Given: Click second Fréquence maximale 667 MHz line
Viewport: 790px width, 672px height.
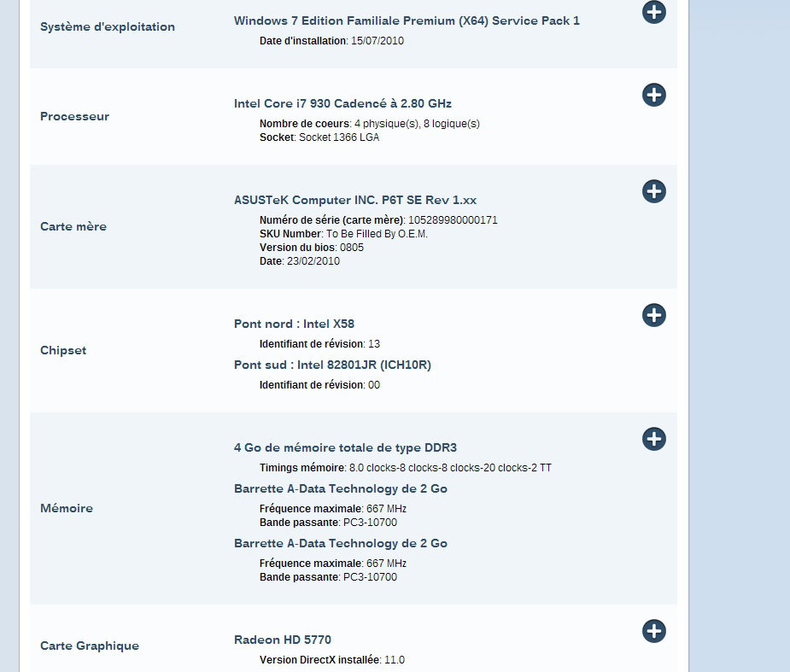Looking at the screenshot, I should pyautogui.click(x=333, y=564).
